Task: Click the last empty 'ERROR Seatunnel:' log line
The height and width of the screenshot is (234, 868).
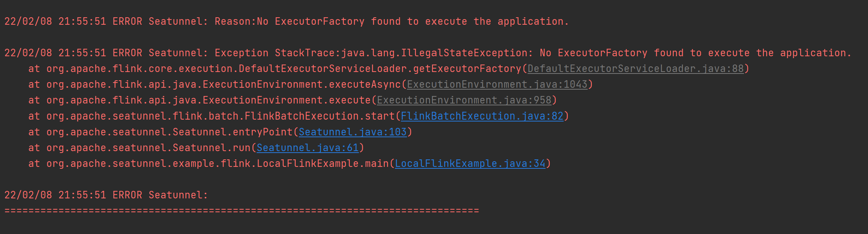Action: click(106, 195)
